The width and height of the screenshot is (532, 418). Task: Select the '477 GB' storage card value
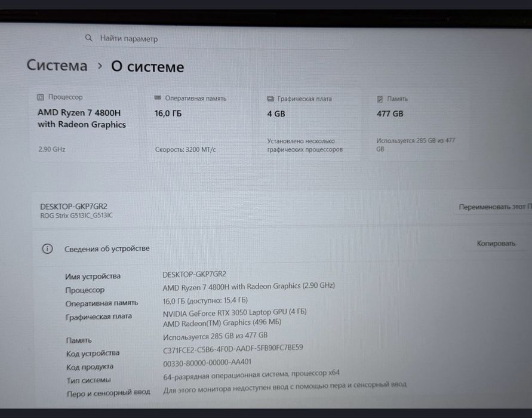point(390,113)
